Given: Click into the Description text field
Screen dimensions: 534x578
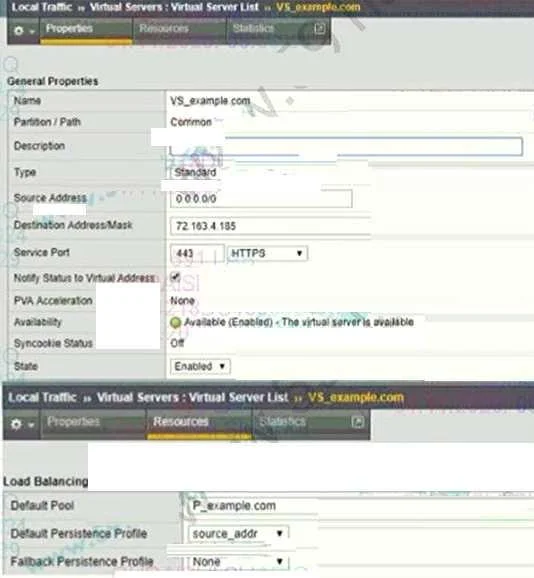Looking at the screenshot, I should coord(346,146).
